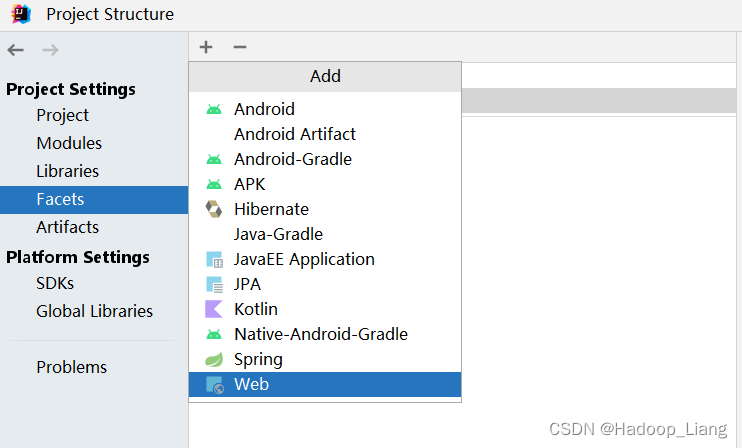742x448 pixels.
Task: Select APK in the Add list
Action: 325,184
